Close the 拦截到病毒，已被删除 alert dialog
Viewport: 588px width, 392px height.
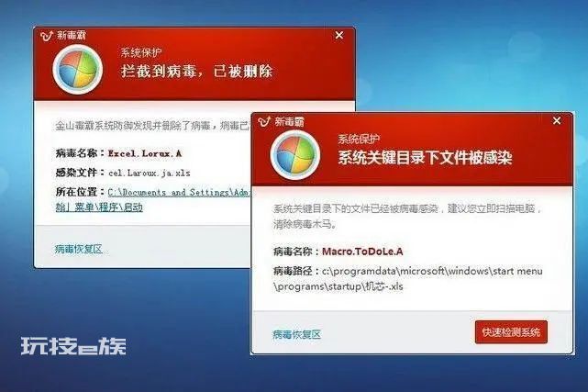click(x=339, y=35)
